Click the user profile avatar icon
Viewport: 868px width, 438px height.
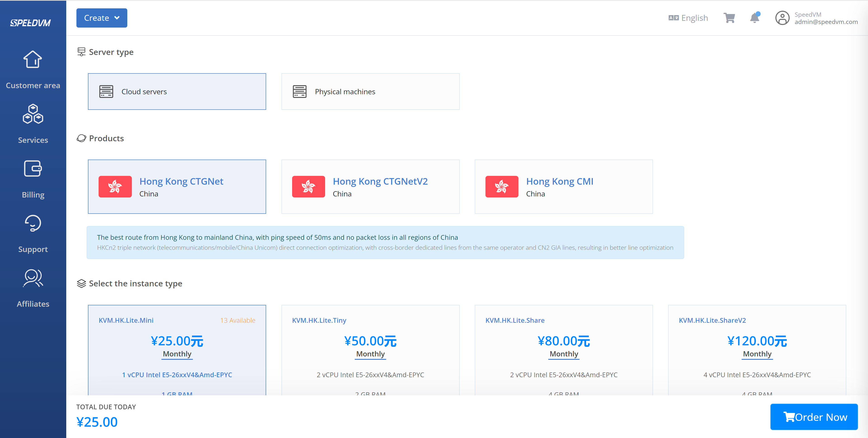(782, 18)
